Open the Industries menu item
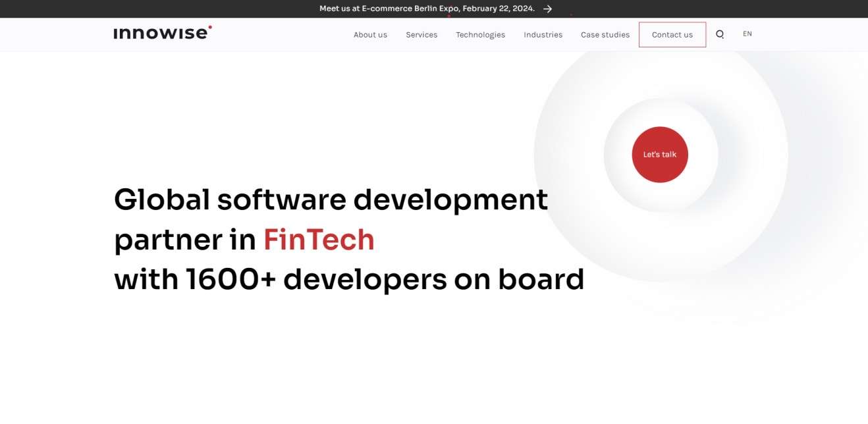 point(543,35)
